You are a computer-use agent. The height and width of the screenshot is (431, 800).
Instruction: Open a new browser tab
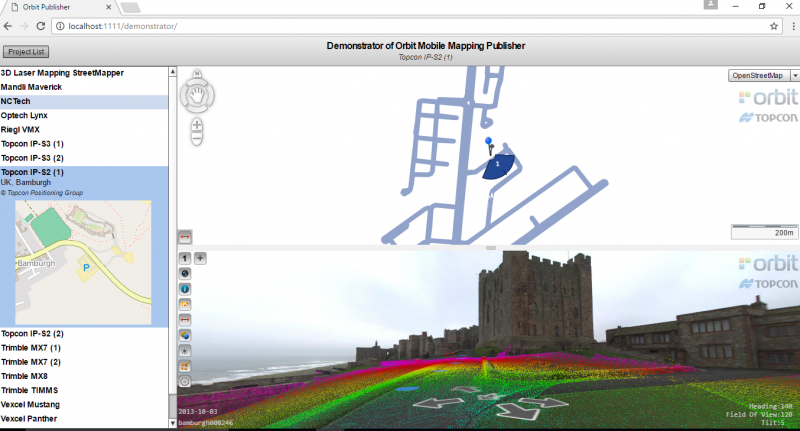click(130, 7)
